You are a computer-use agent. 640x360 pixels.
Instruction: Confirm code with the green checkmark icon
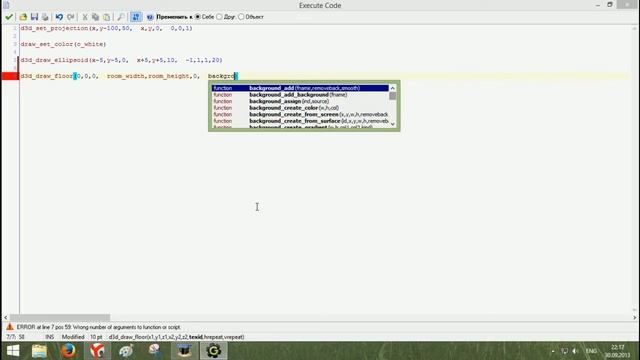click(9, 17)
